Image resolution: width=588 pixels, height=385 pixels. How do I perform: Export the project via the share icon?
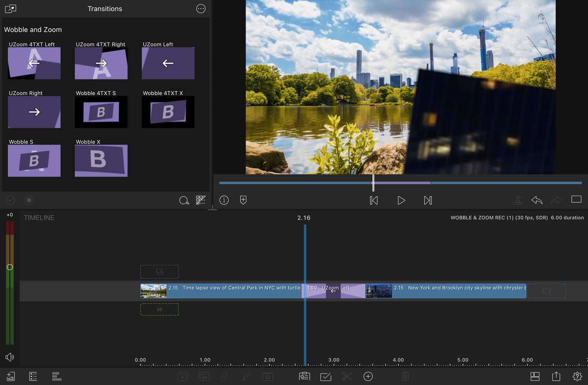tap(556, 376)
